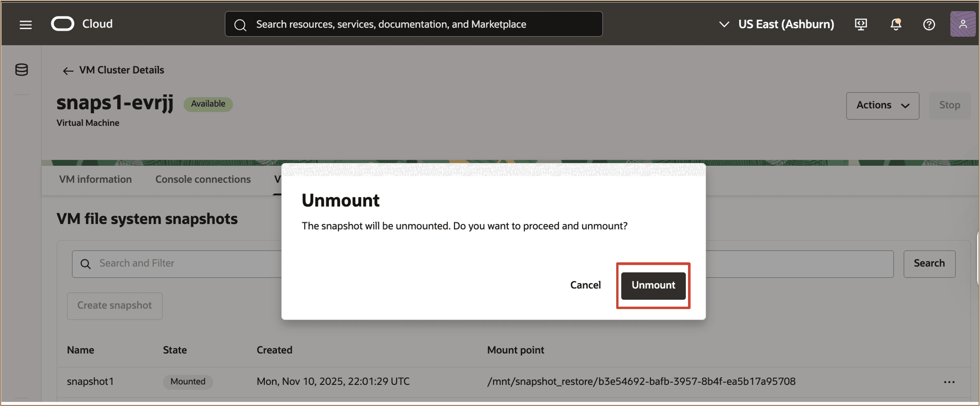
Task: Switch to the VM information tab
Action: click(95, 179)
